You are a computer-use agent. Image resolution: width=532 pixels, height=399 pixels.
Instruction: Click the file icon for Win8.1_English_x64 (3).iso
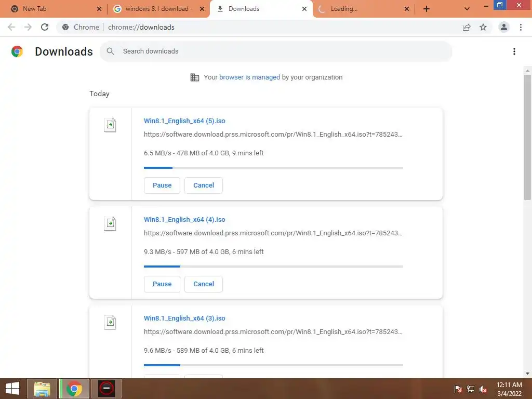point(110,322)
